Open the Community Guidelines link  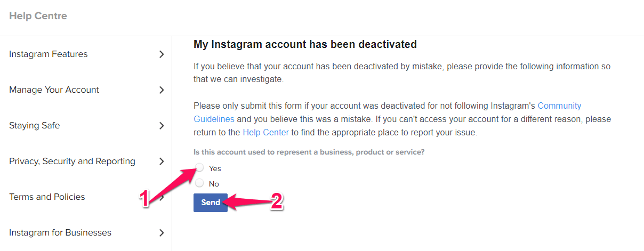pyautogui.click(x=559, y=106)
